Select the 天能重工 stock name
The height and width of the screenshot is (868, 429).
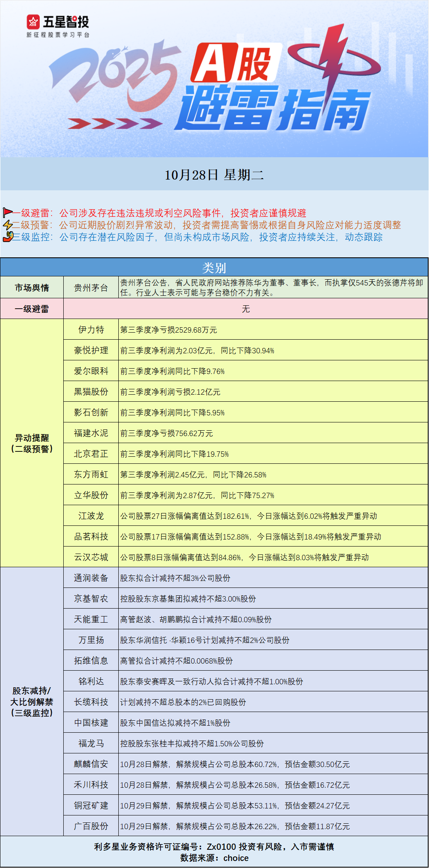tap(91, 619)
